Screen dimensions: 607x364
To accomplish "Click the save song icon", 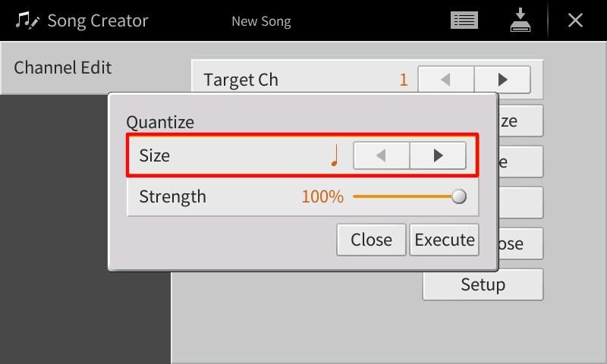I will tap(520, 20).
